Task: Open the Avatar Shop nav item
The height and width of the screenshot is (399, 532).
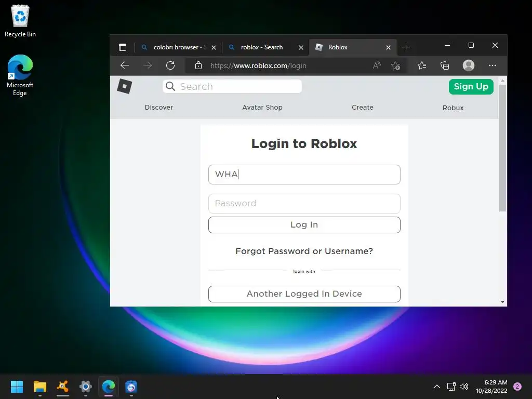Action: [262, 107]
